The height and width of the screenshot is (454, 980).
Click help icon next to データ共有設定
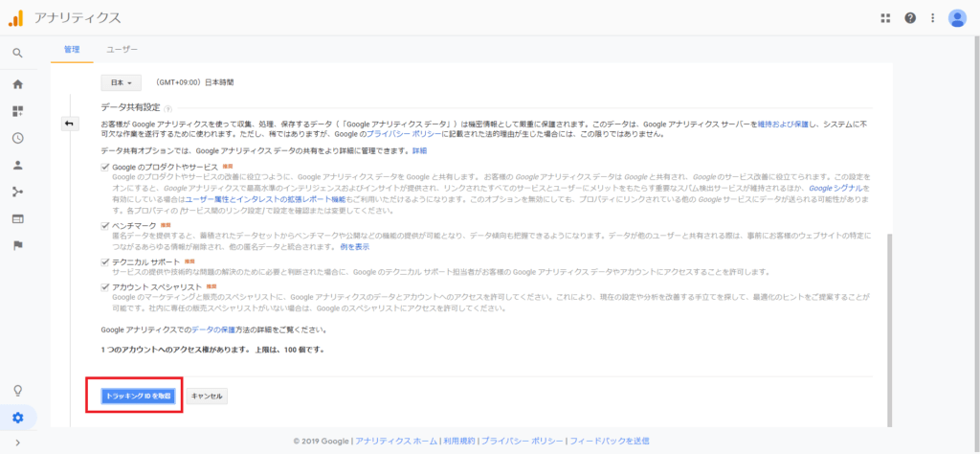pyautogui.click(x=167, y=109)
